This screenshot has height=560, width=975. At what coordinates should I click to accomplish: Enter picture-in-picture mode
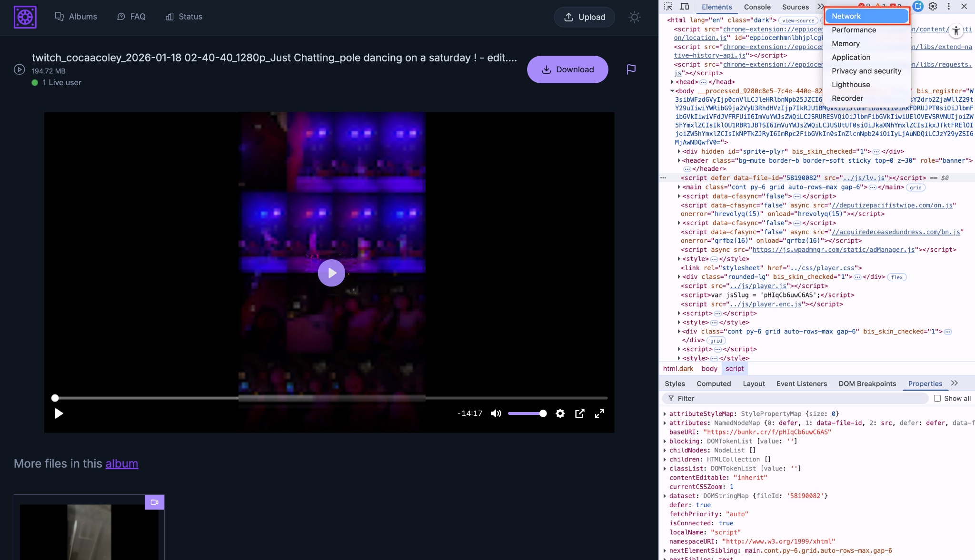tap(579, 413)
